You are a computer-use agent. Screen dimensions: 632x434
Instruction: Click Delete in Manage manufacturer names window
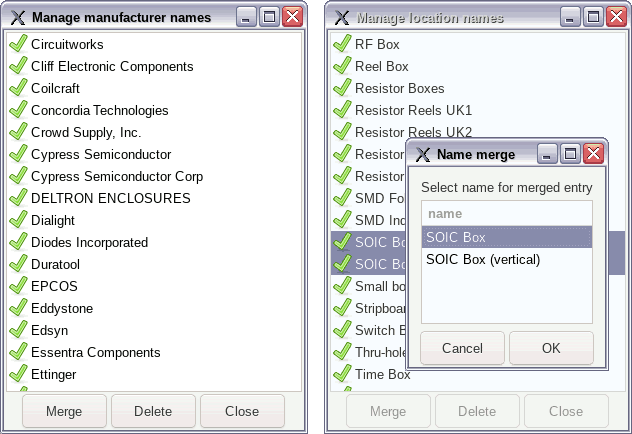point(153,411)
